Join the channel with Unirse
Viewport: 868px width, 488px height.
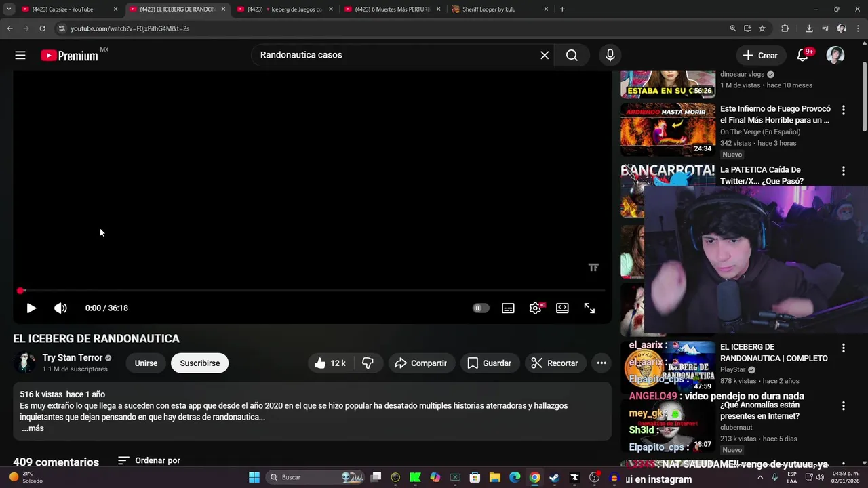(146, 363)
